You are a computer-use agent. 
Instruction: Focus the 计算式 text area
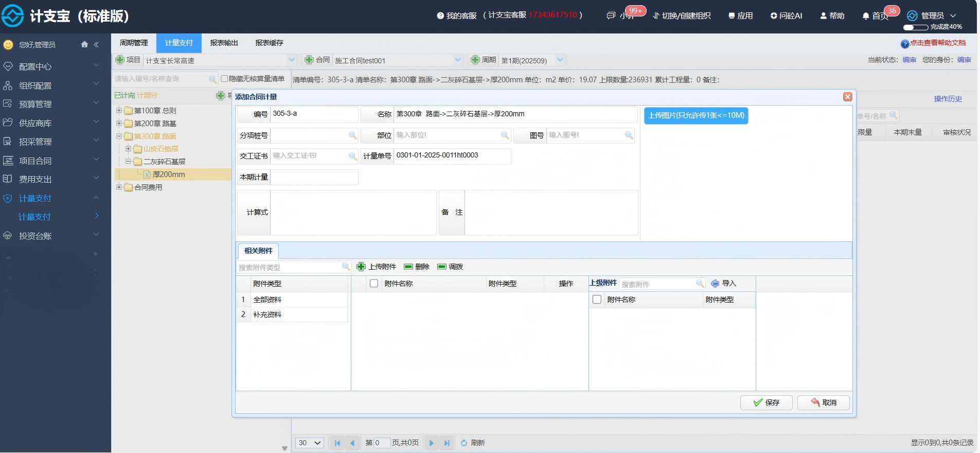coord(353,213)
